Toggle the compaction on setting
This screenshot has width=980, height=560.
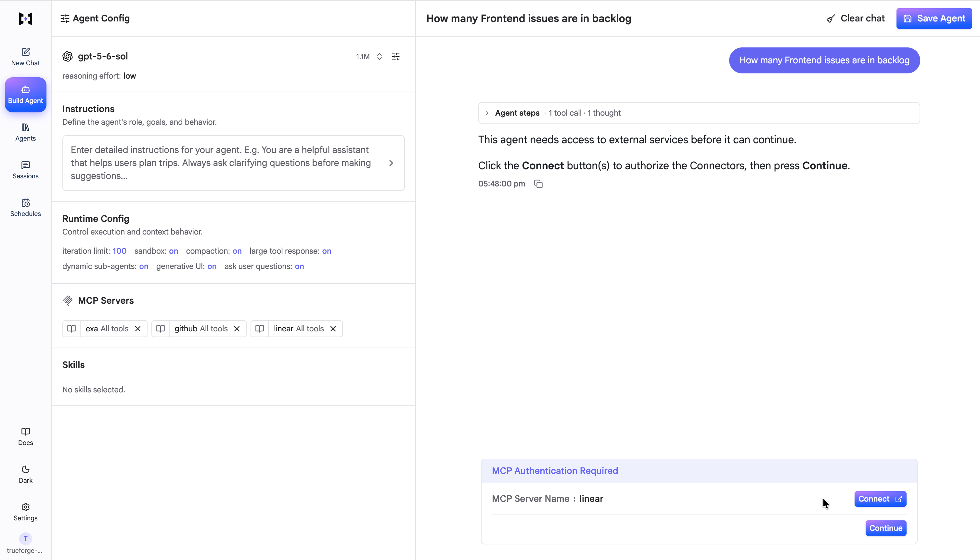click(237, 251)
